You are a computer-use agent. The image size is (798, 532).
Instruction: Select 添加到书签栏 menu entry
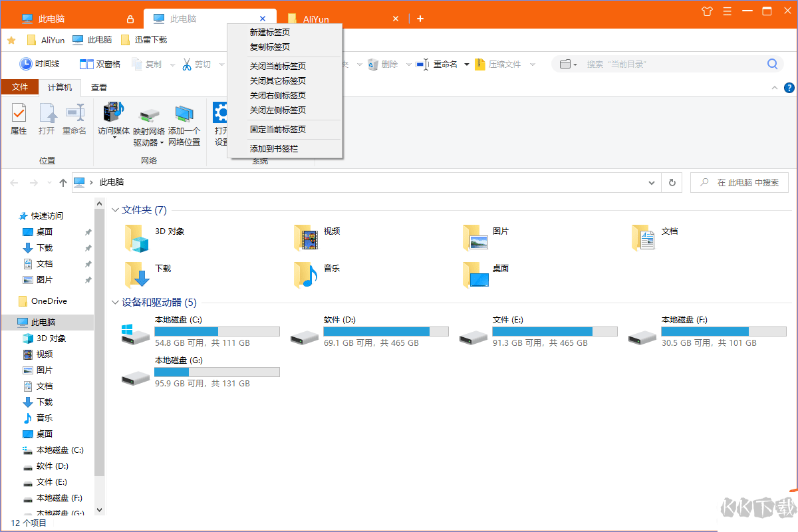point(274,149)
